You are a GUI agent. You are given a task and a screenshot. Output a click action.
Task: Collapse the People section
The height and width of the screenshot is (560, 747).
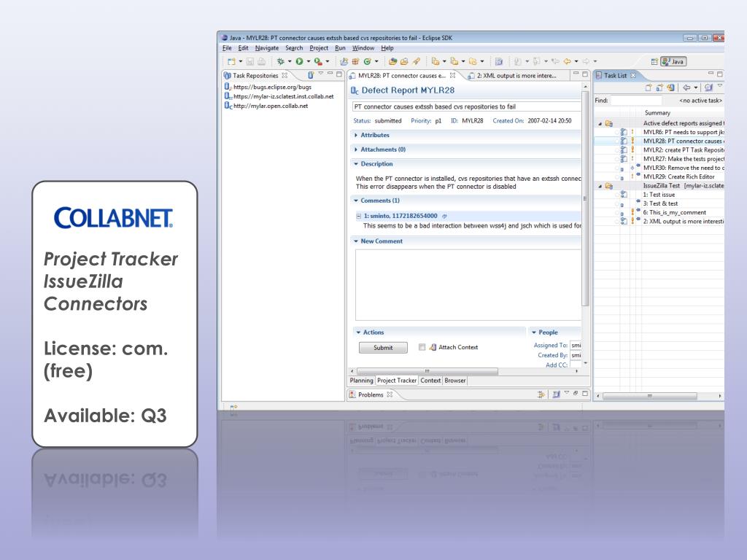(534, 332)
